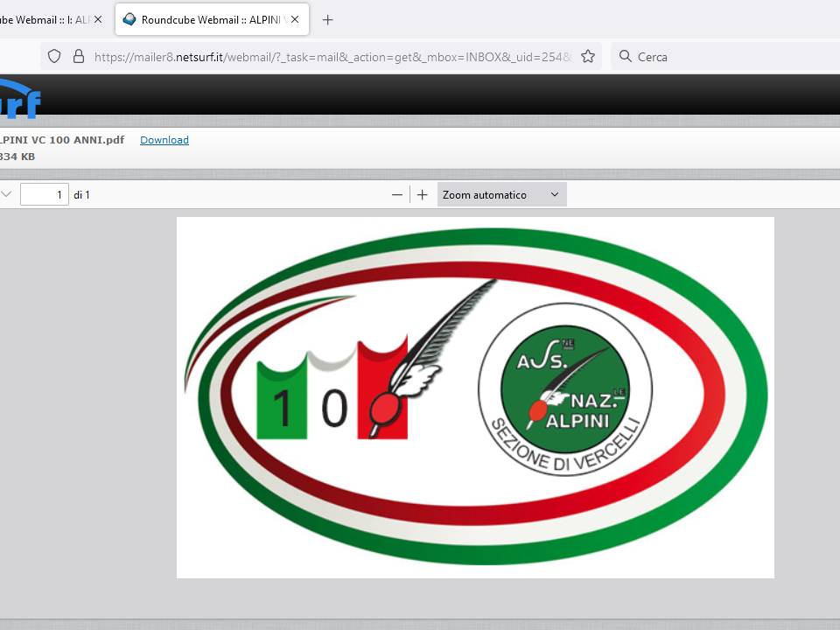Viewport: 840px width, 630px height.
Task: Click the Roundcube favicon on active tab
Action: [x=129, y=20]
